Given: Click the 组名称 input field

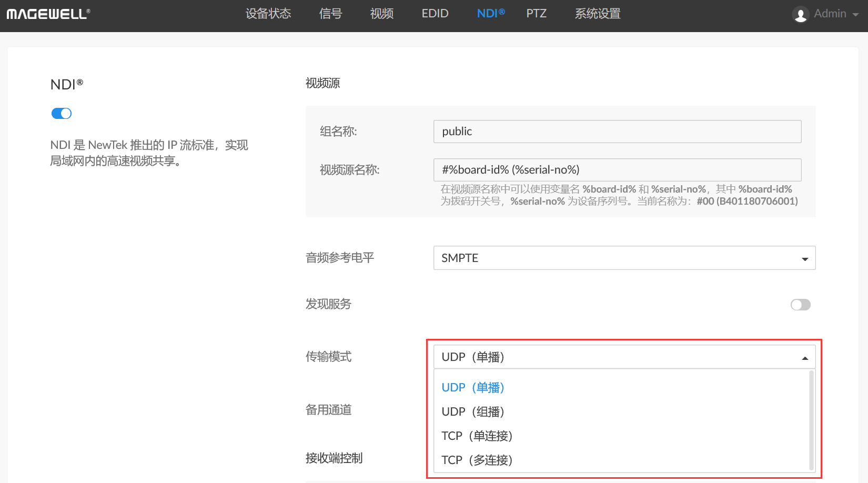Looking at the screenshot, I should [617, 132].
